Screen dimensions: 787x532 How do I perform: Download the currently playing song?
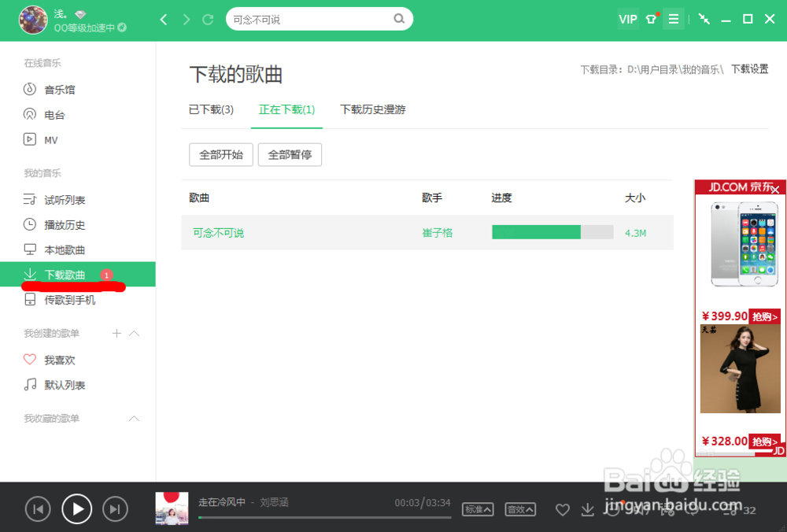[x=588, y=510]
